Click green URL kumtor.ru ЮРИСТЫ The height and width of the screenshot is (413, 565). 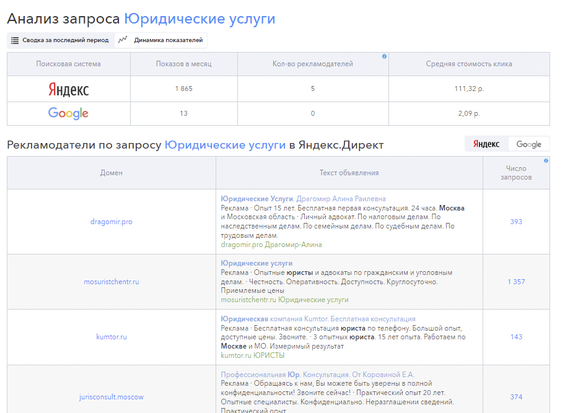(x=252, y=355)
